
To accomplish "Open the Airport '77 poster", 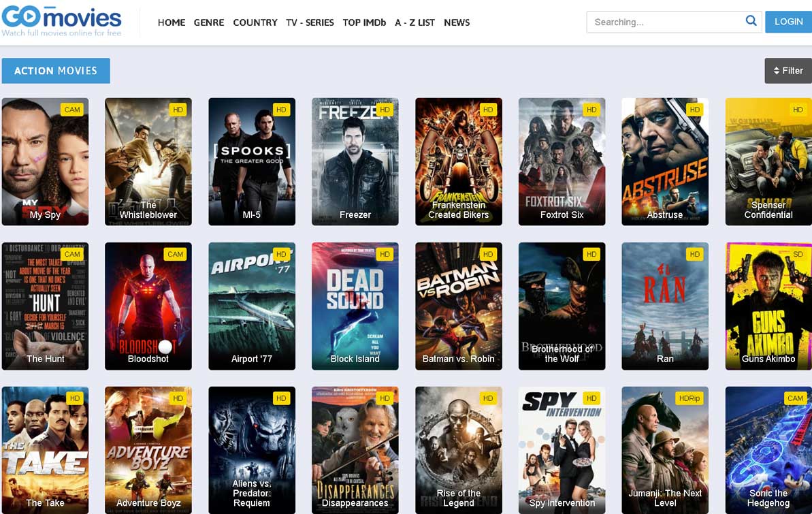I will 252,306.
